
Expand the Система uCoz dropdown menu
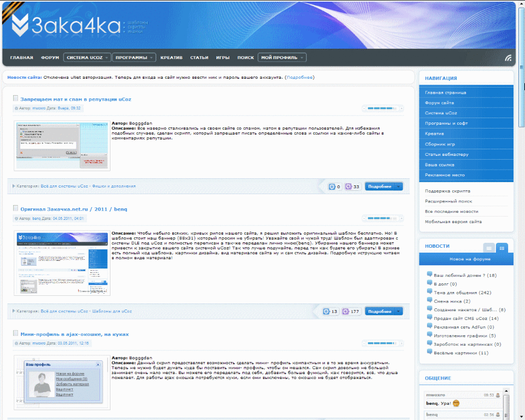(87, 57)
